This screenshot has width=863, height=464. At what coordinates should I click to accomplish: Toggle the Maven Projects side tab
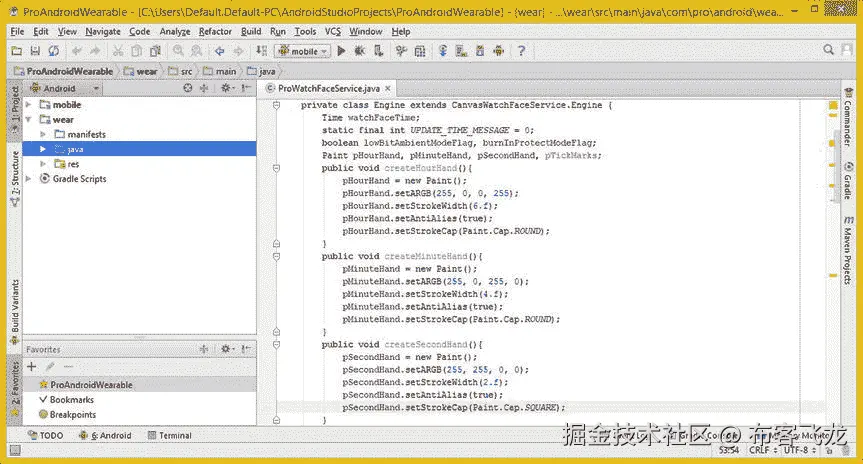tap(848, 250)
